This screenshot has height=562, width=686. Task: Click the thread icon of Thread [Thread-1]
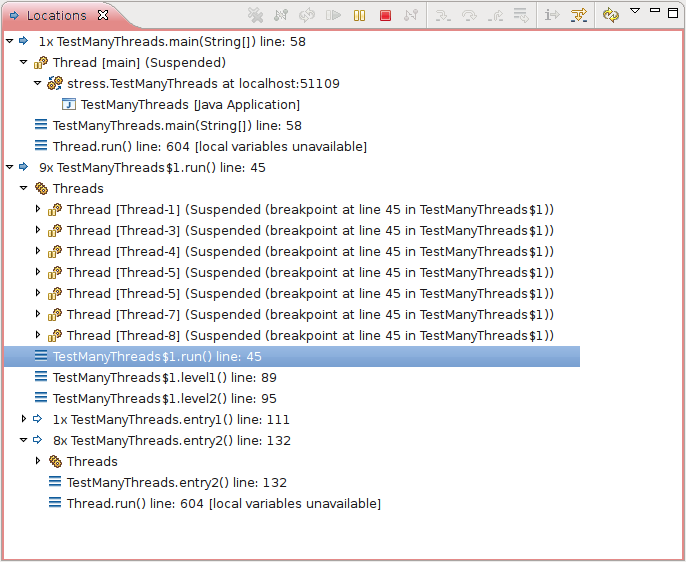coord(55,209)
